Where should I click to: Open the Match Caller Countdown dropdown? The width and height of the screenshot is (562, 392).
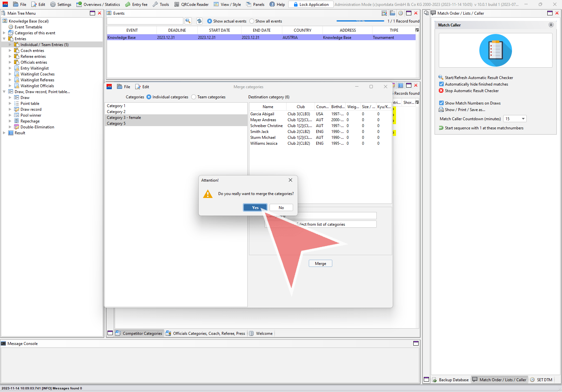click(x=523, y=119)
